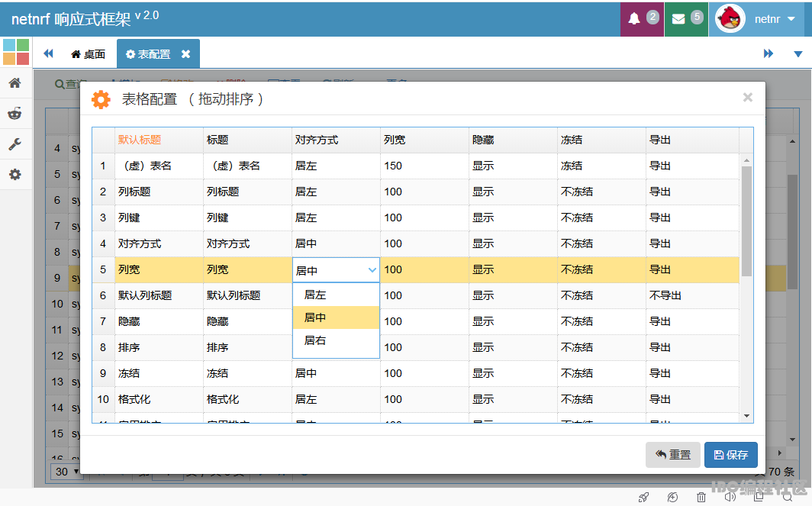Click the config table vertical scrollbar thumb
Screen dimensions: 812x506
click(x=746, y=221)
